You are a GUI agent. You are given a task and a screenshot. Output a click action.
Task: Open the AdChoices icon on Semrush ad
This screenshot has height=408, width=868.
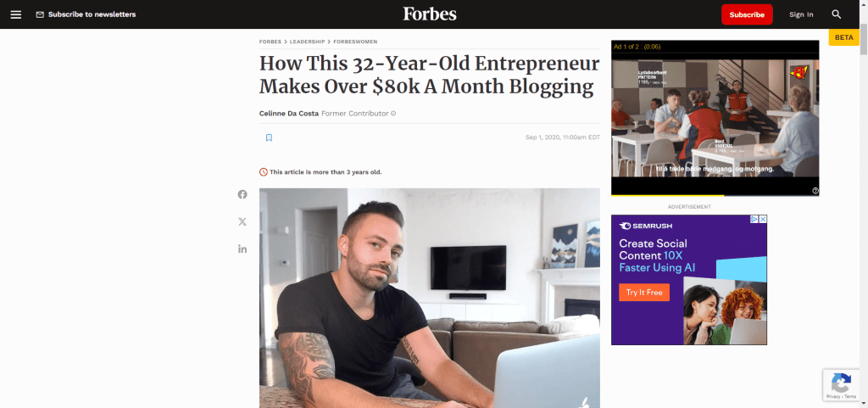[x=754, y=219]
